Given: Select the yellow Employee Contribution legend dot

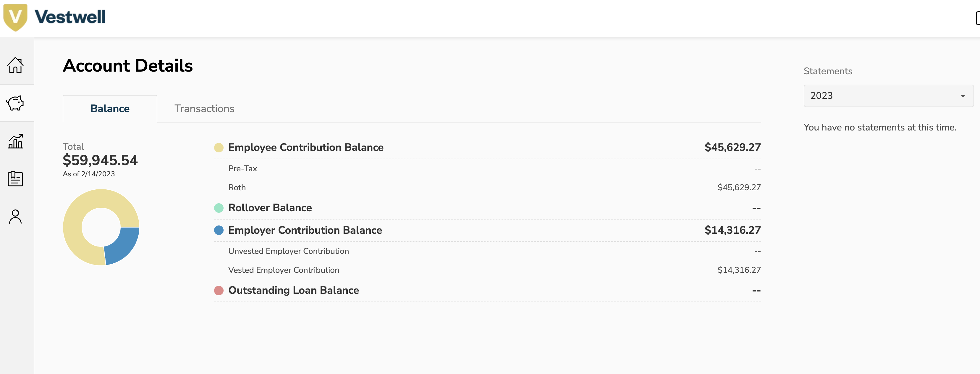Looking at the screenshot, I should (219, 148).
